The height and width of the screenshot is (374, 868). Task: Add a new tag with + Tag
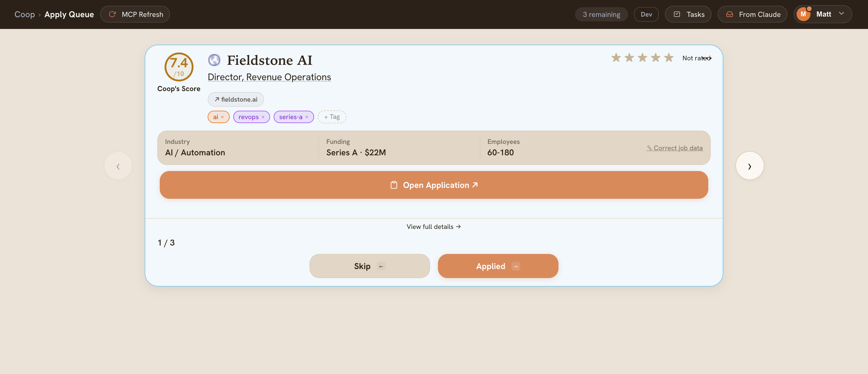(332, 117)
